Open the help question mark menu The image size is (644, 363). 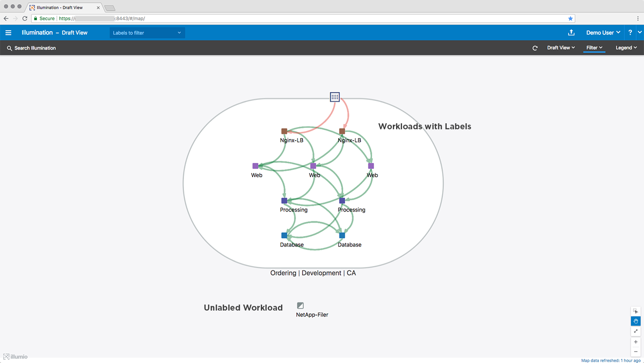coord(630,33)
